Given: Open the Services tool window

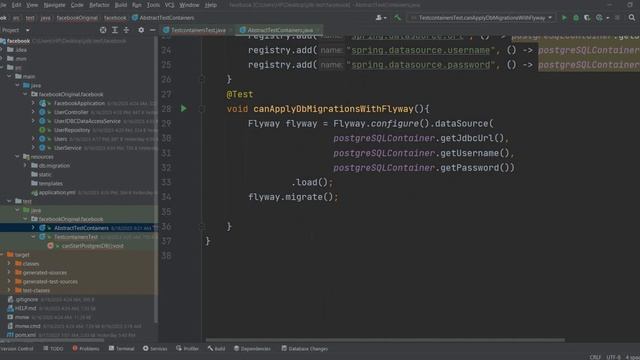Looking at the screenshot, I should click(155, 349).
